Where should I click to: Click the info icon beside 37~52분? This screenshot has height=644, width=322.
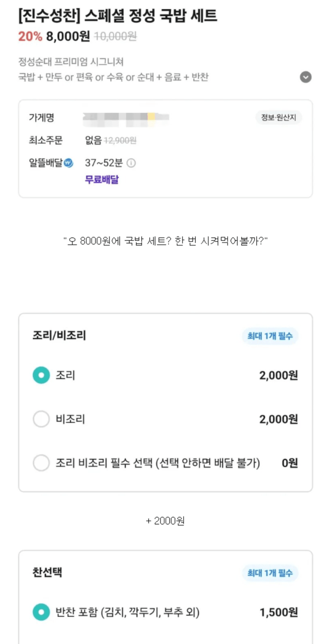[x=131, y=163]
